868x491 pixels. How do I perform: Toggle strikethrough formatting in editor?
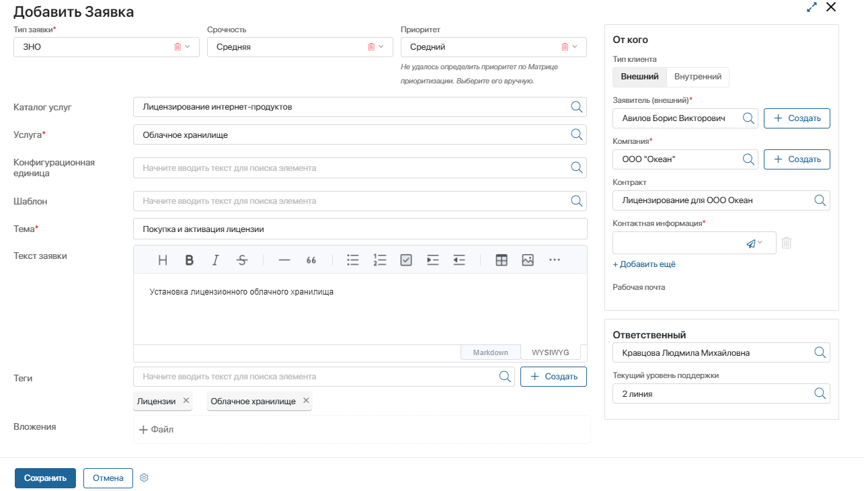[x=242, y=260]
